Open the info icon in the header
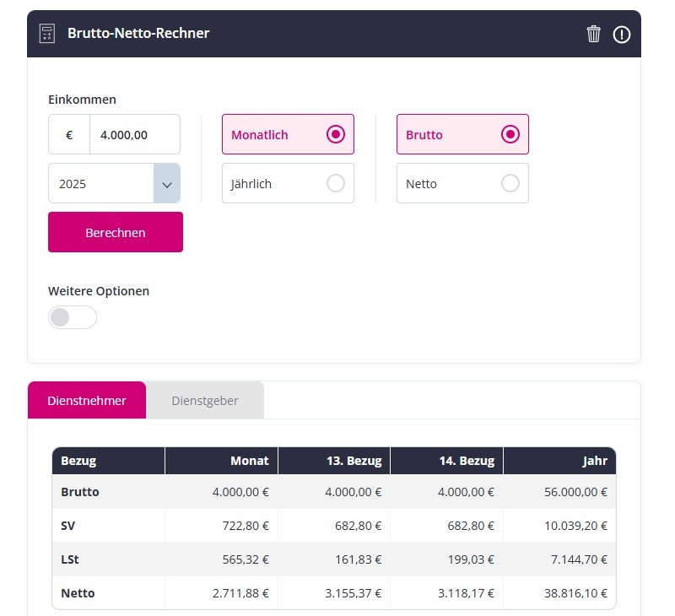Screen dimensions: 675x616 tap(622, 34)
